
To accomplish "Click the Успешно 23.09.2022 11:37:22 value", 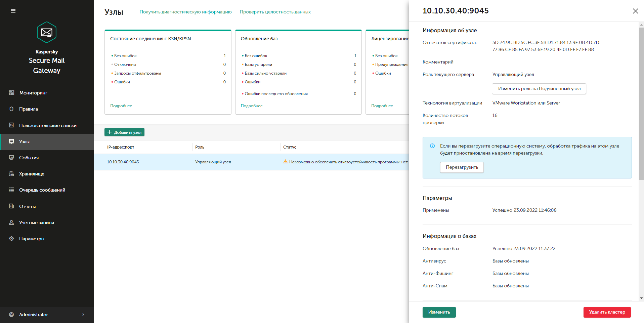I will click(524, 249).
